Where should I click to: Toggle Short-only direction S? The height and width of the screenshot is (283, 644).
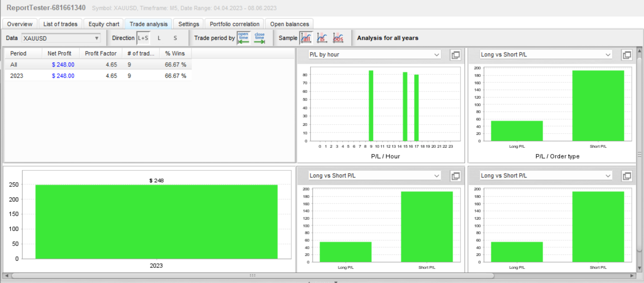click(x=175, y=38)
